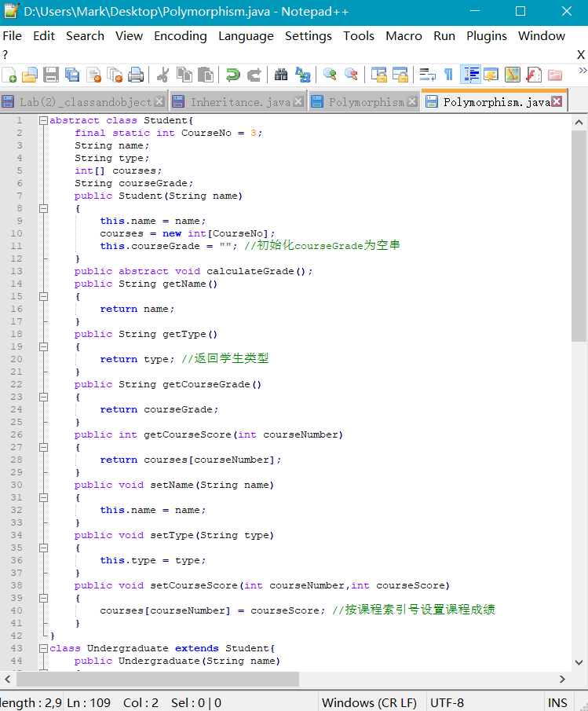Click the green Undo arrow icon
This screenshot has width=588, height=711.
(x=233, y=75)
